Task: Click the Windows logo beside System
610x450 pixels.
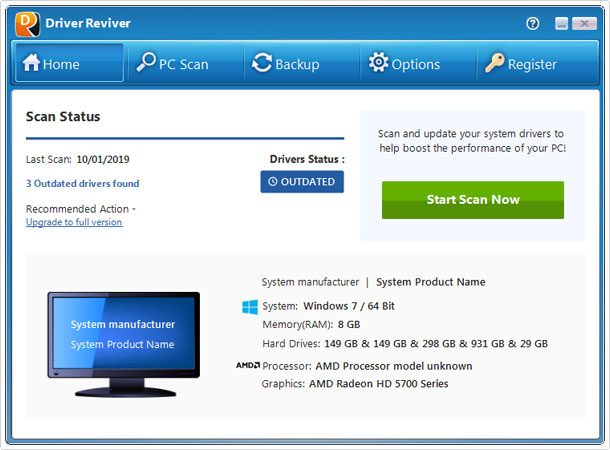Action: point(250,307)
